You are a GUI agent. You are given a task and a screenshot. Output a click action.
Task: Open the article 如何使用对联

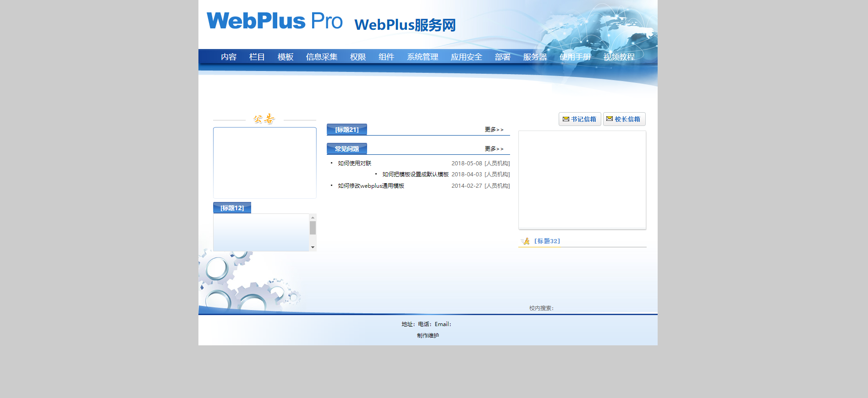click(x=354, y=164)
